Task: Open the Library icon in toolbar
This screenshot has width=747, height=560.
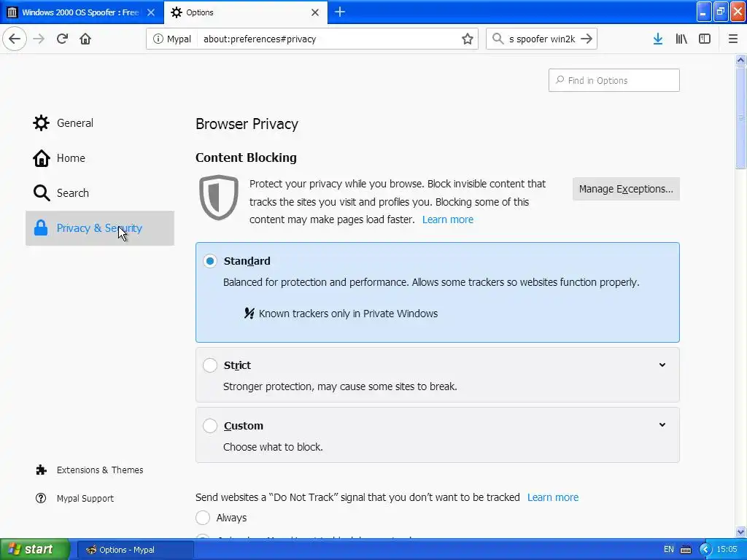Action: [x=681, y=39]
